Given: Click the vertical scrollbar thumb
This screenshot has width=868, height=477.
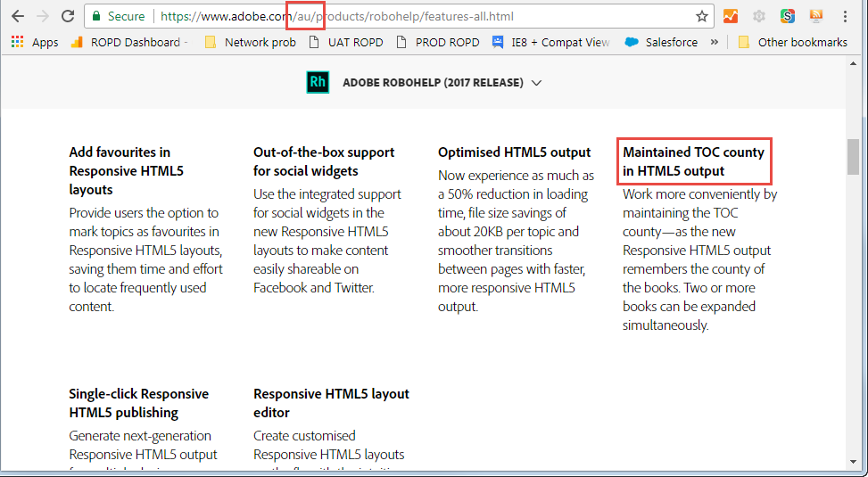Looking at the screenshot, I should [853, 157].
